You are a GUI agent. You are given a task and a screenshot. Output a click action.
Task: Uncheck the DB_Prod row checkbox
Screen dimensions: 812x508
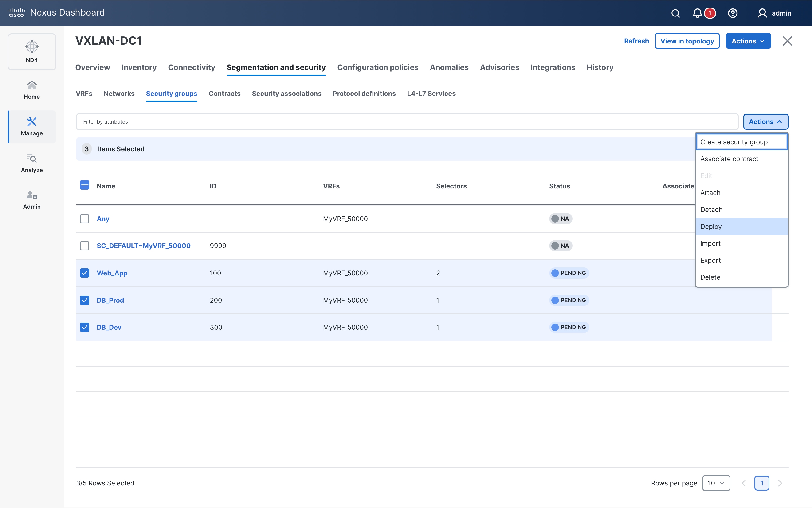click(x=85, y=300)
